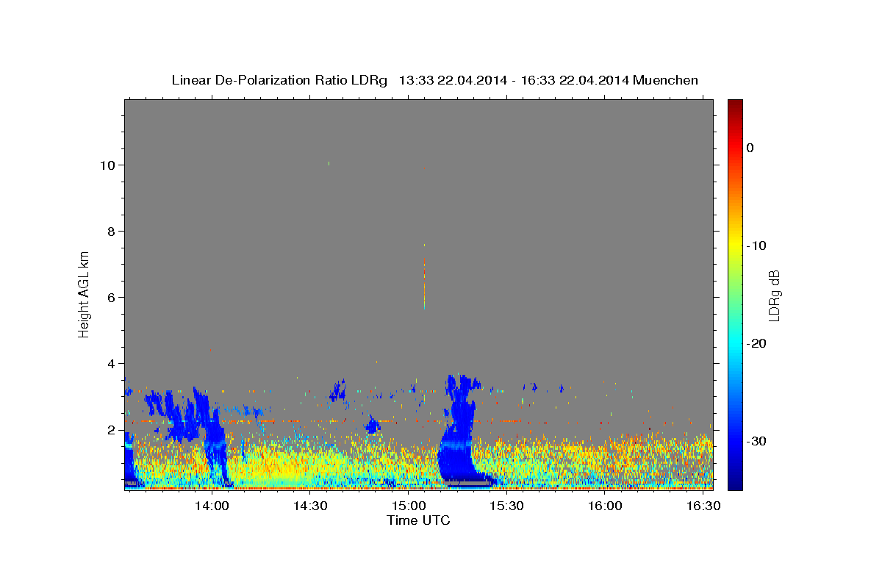Click the colorbar tick label '-10'

pyautogui.click(x=756, y=245)
